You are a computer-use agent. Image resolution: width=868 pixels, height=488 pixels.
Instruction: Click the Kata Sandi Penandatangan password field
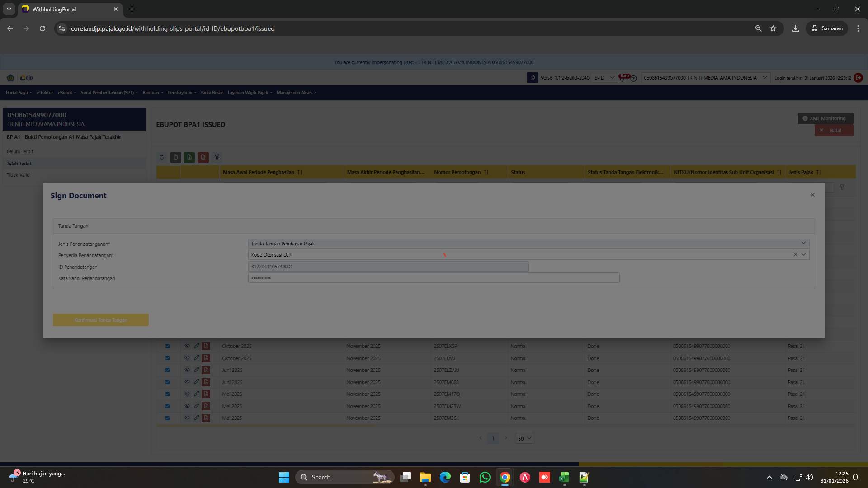(434, 278)
